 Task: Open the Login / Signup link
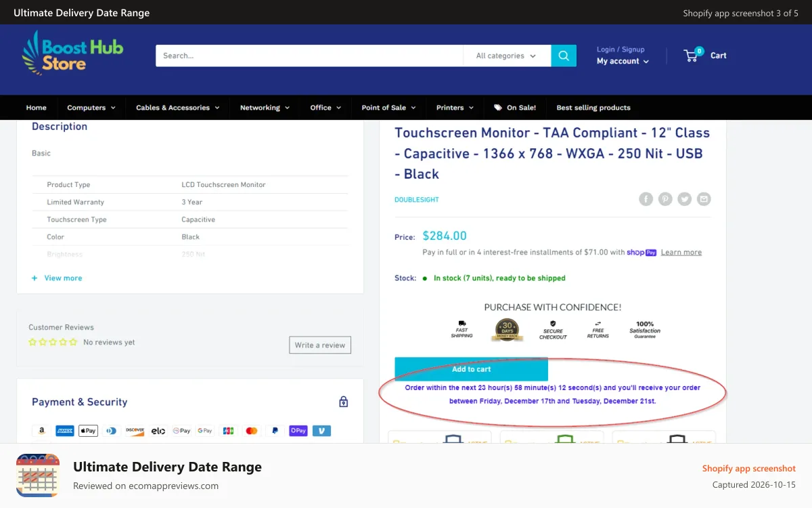[621, 49]
